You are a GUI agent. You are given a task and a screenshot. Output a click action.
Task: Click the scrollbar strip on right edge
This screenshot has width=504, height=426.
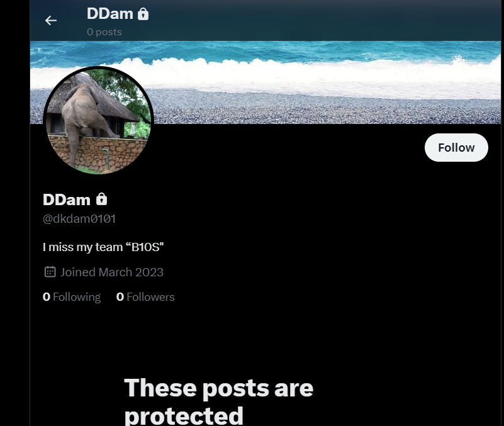coord(502,213)
